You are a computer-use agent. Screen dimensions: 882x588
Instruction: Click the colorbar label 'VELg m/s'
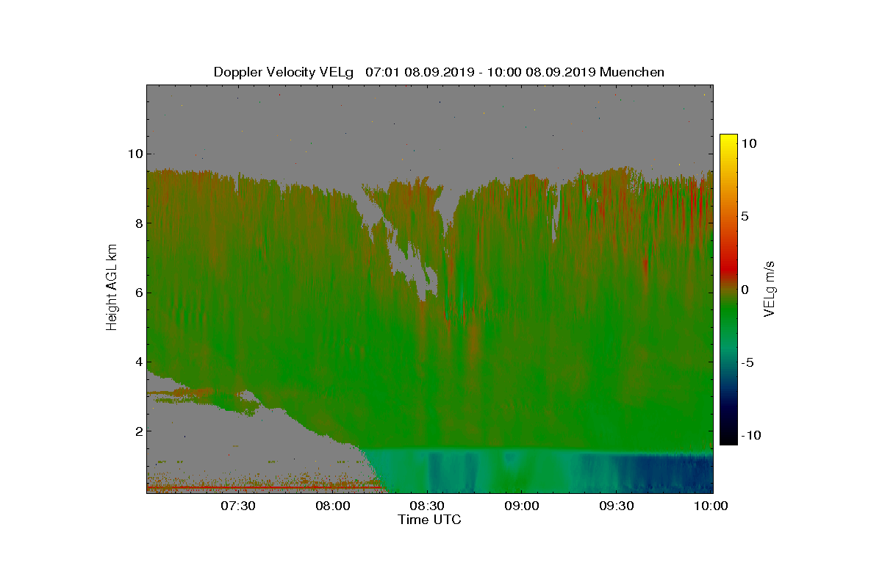tap(769, 289)
